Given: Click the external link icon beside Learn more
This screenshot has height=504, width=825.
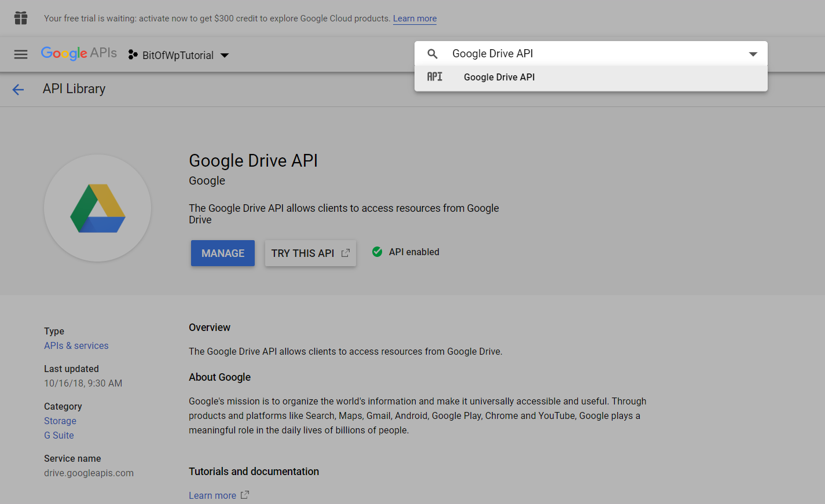Looking at the screenshot, I should tap(245, 495).
